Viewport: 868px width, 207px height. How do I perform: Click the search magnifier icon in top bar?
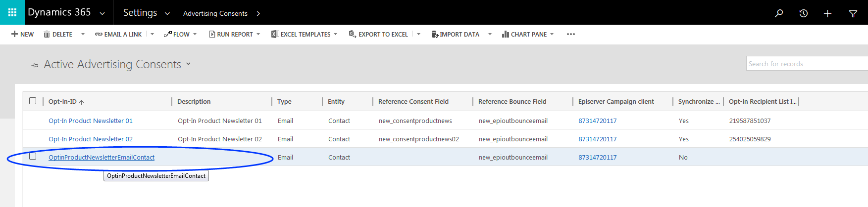pos(779,13)
